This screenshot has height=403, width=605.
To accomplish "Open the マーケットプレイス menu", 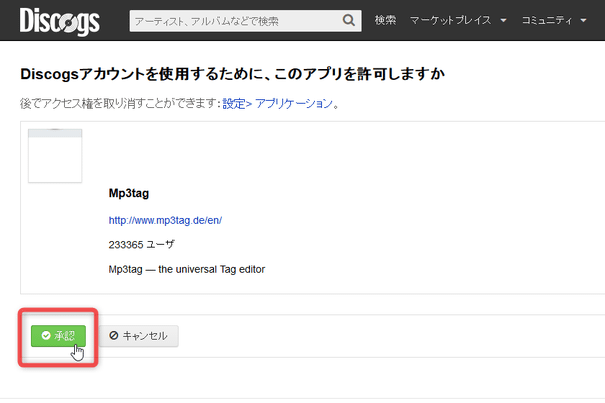I will pyautogui.click(x=450, y=20).
